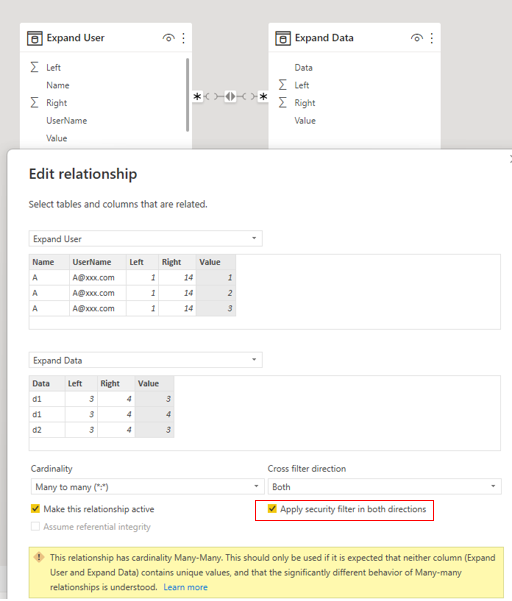Open the Expand User table dropdown
This screenshot has height=601, width=512.
click(x=146, y=238)
